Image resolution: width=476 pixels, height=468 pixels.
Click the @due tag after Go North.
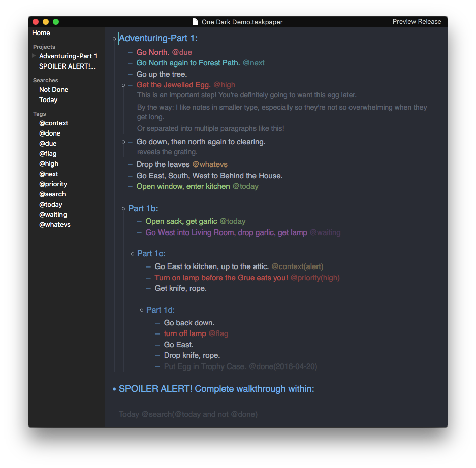(182, 52)
